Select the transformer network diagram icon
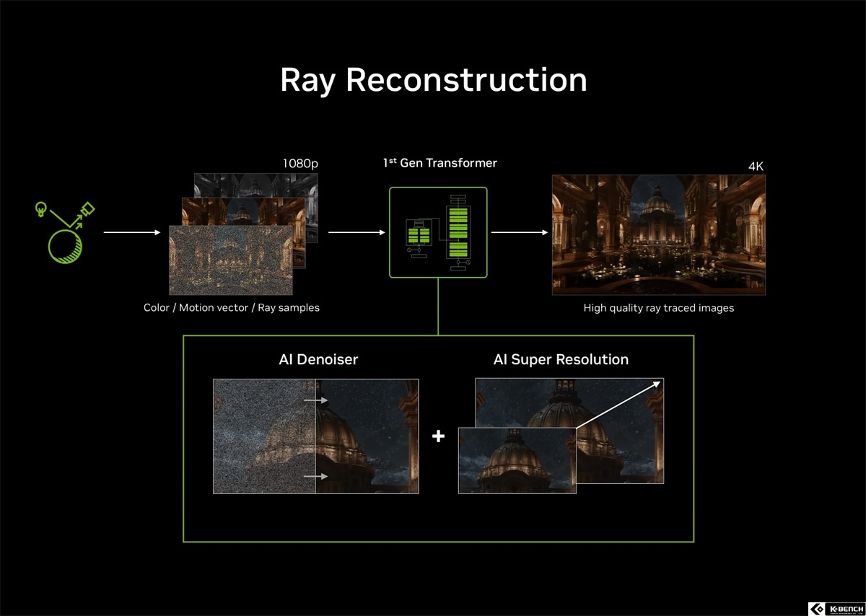Screen dimensions: 866x616 click(x=438, y=232)
